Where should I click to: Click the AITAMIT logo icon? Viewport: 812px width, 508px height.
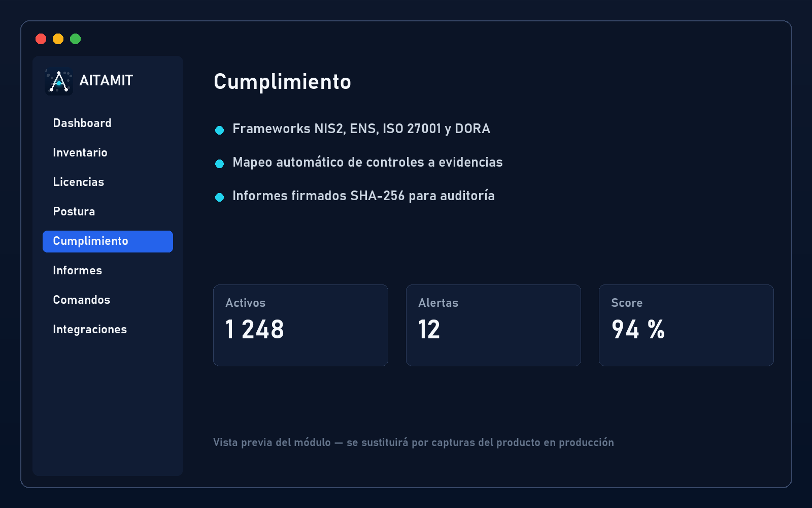[59, 81]
